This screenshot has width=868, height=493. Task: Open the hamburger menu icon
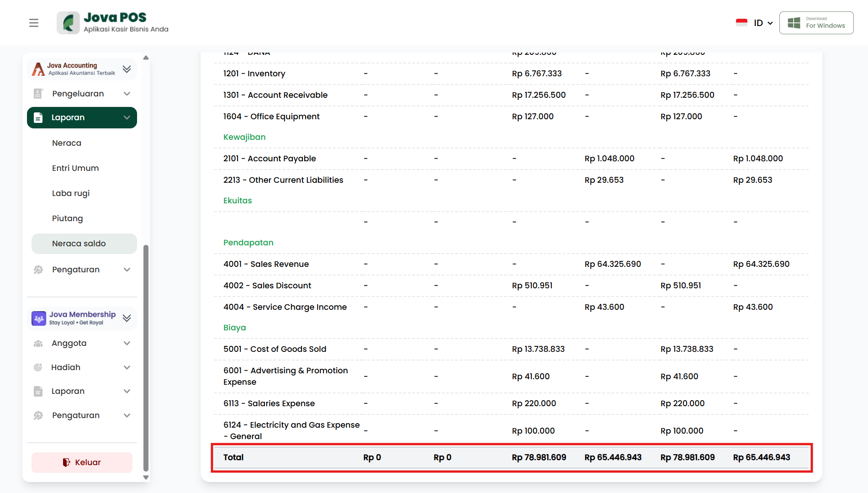[x=34, y=23]
